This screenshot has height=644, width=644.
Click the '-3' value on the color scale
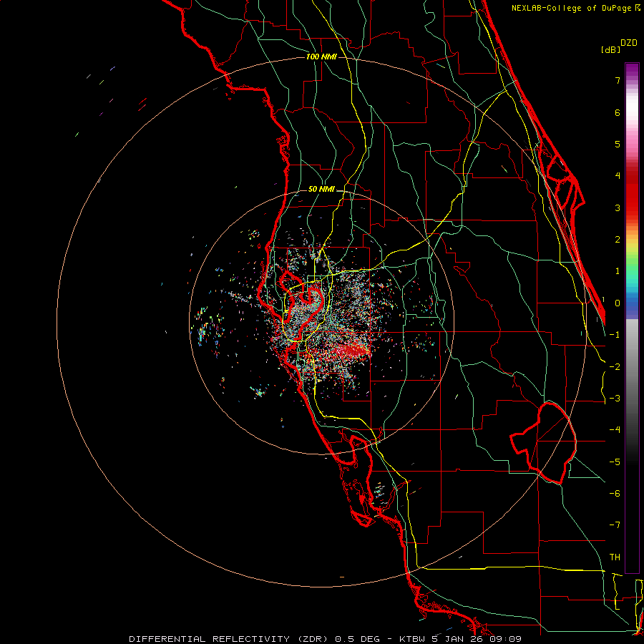(615, 399)
